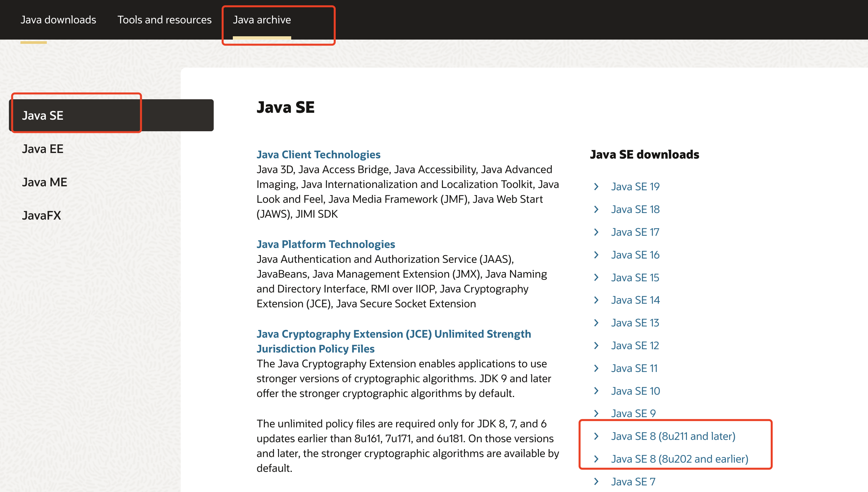Switch to Java downloads tab

(58, 20)
